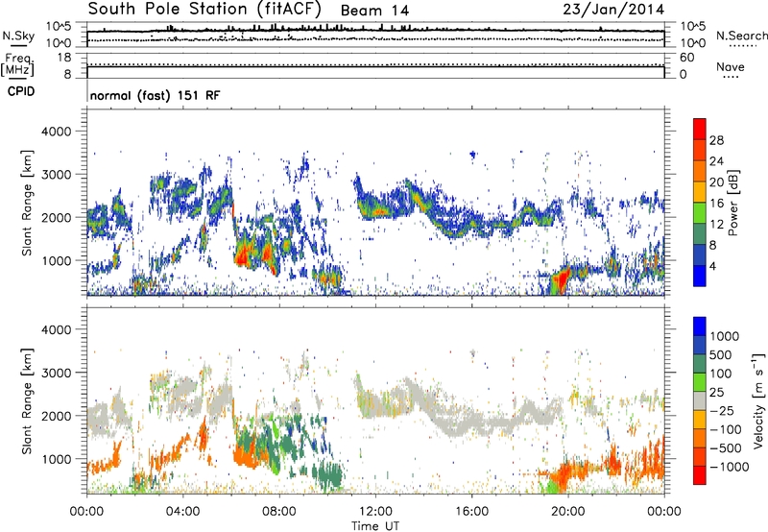This screenshot has width=768, height=532.
Task: Click the "-1000" velocity colorbar label
Action: coord(730,467)
